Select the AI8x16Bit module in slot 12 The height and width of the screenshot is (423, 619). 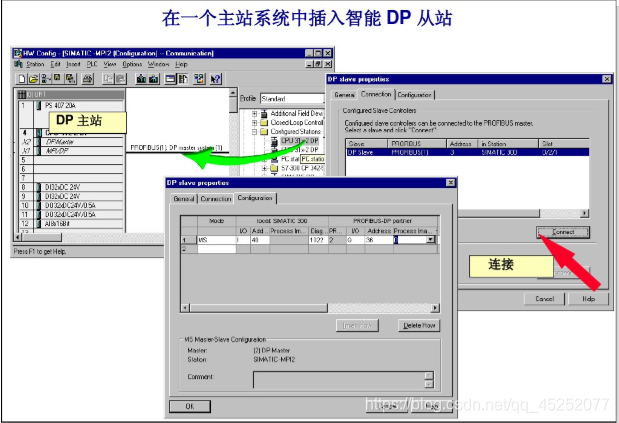(x=71, y=223)
